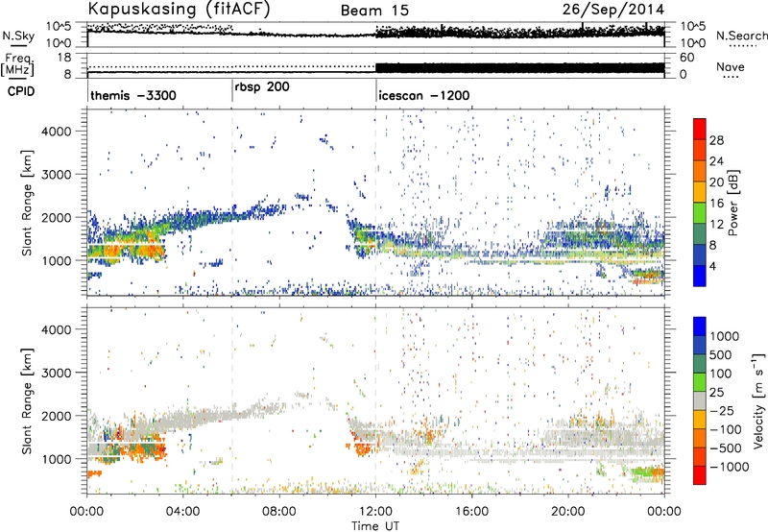768x532 pixels.
Task: Click the 1000 value on Velocity colorbar
Action: point(725,336)
